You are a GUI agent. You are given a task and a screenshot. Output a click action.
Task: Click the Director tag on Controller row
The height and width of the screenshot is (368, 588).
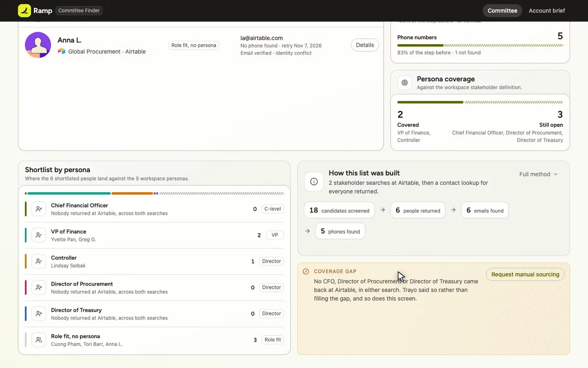click(271, 261)
